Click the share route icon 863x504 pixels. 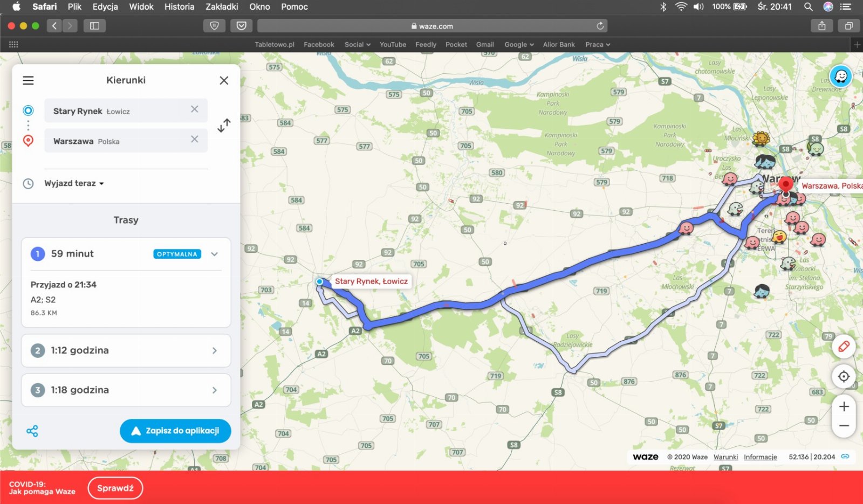32,431
